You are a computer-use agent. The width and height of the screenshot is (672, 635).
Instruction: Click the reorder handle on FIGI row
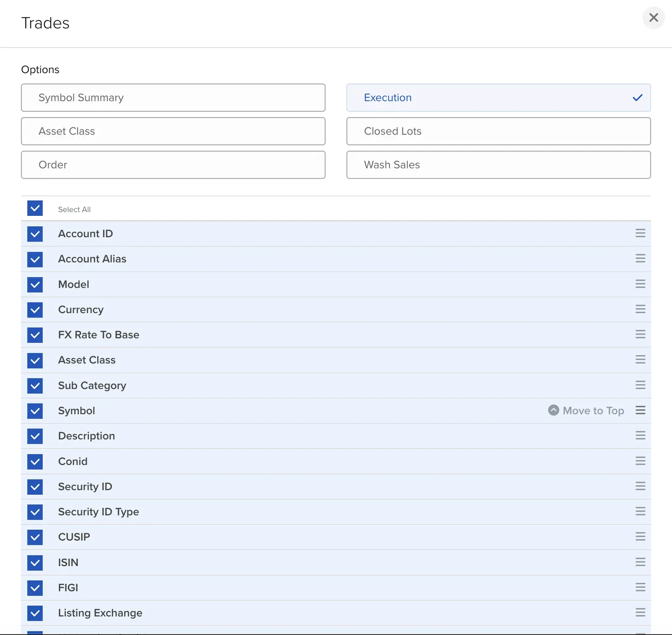tap(640, 588)
